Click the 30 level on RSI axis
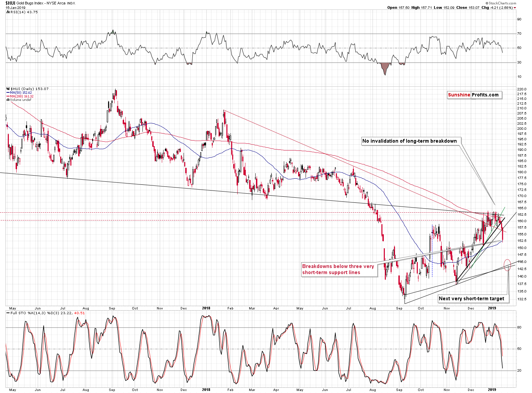 point(519,62)
